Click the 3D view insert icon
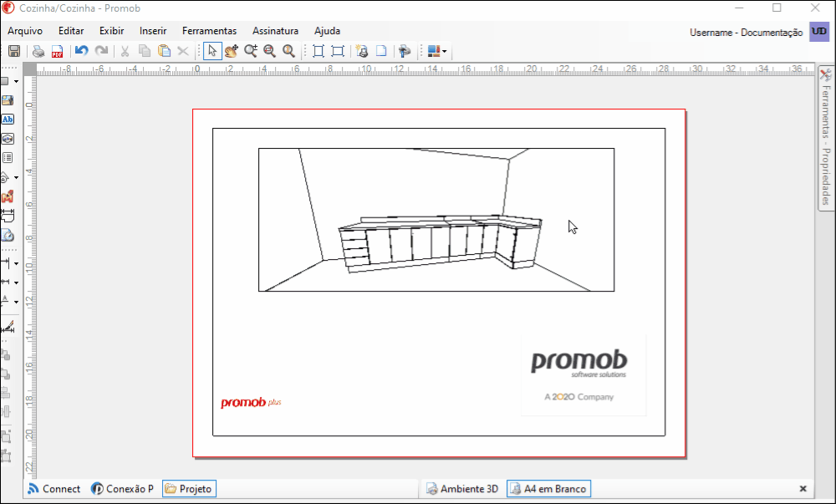The image size is (836, 504). point(8,139)
